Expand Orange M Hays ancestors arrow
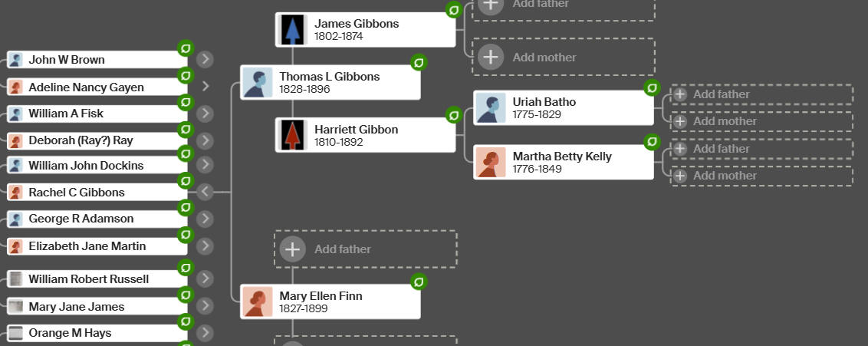This screenshot has width=868, height=346. pyautogui.click(x=205, y=333)
